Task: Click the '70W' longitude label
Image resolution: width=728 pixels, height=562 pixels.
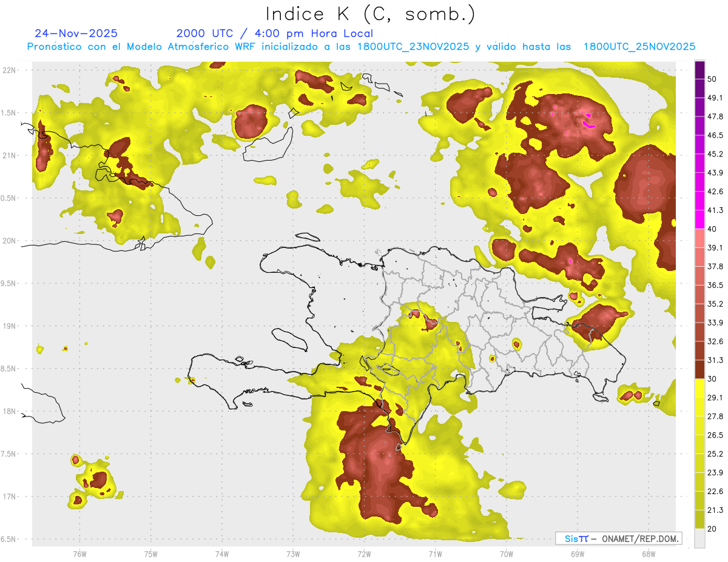Action: pos(507,554)
